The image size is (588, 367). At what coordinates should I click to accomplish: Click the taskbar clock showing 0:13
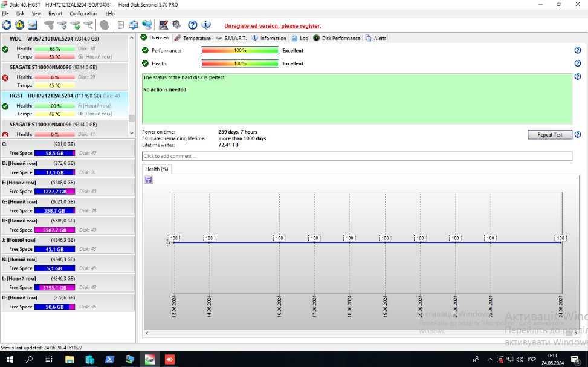coord(552,359)
